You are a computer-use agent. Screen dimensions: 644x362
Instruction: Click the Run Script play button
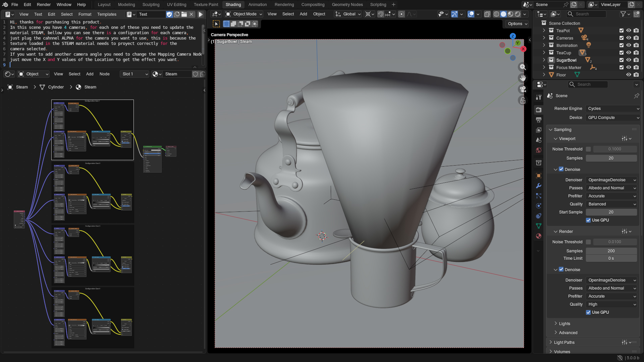(x=201, y=14)
